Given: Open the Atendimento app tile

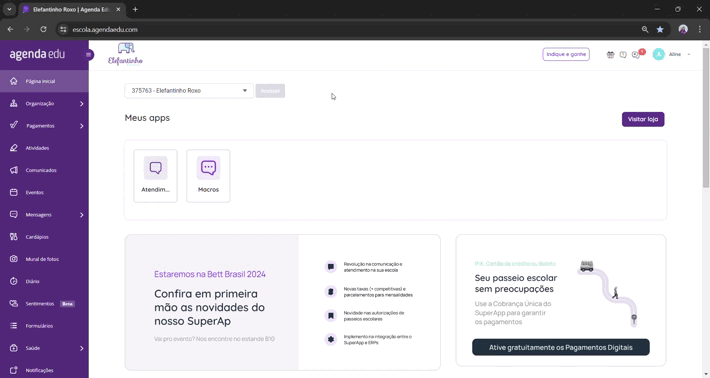Looking at the screenshot, I should [155, 176].
